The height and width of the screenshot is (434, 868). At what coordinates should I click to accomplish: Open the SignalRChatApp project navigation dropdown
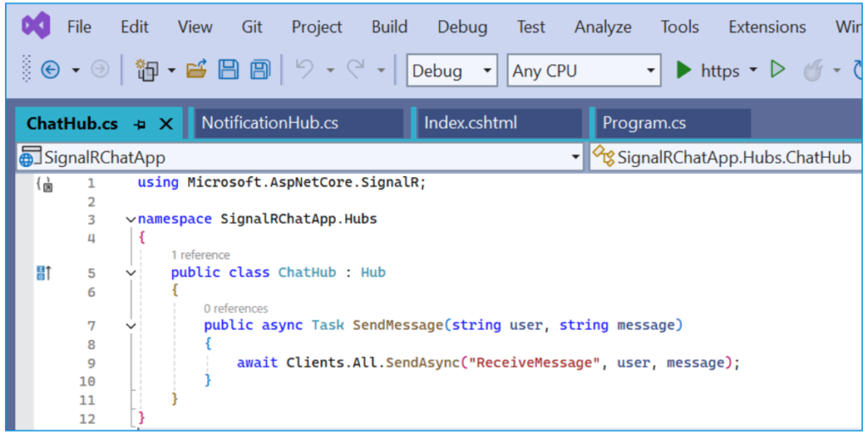pos(299,158)
